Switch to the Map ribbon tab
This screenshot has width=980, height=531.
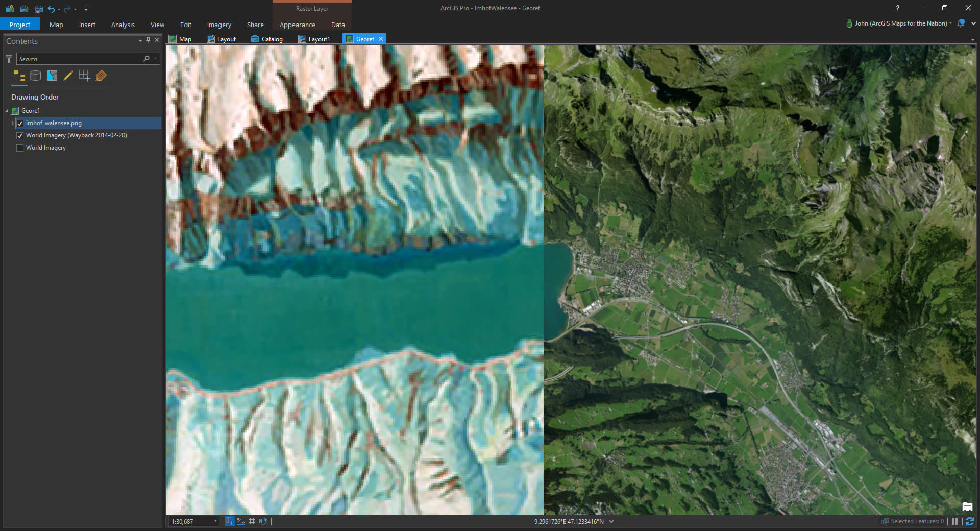click(56, 25)
